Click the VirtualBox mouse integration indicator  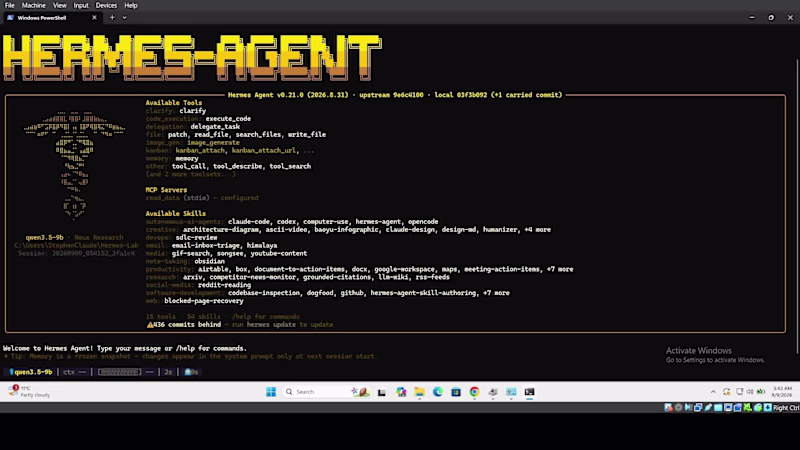click(x=758, y=407)
